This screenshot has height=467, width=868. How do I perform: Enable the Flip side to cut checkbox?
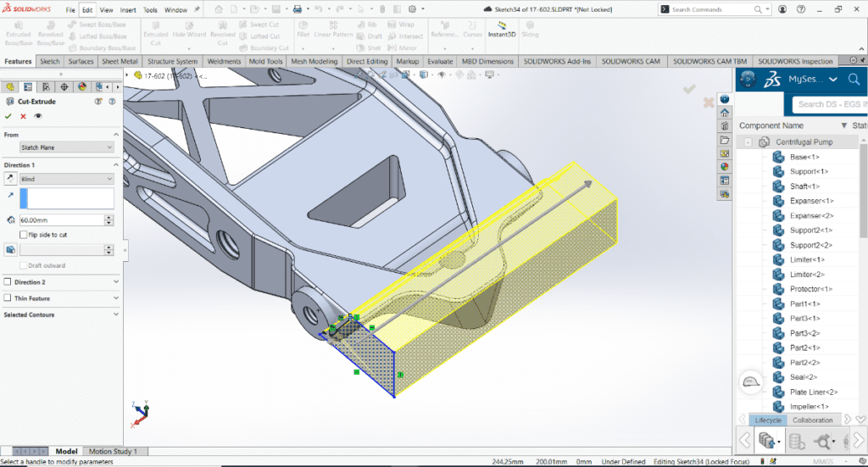[25, 235]
